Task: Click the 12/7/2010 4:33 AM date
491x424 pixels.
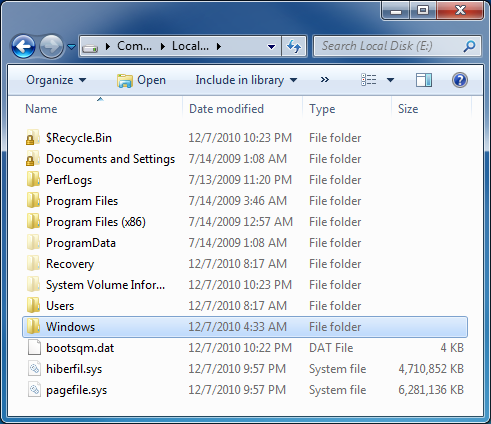Action: click(237, 327)
